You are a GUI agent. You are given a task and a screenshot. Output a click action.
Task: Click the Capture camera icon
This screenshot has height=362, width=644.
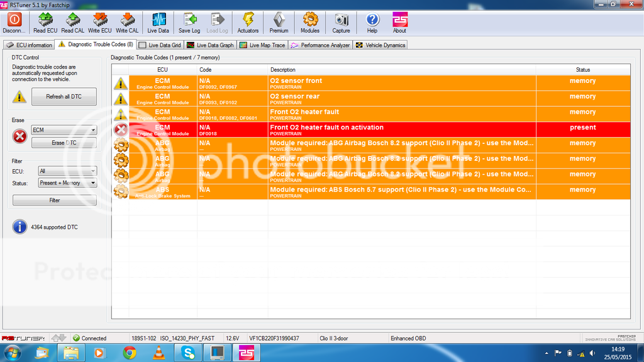pyautogui.click(x=341, y=23)
